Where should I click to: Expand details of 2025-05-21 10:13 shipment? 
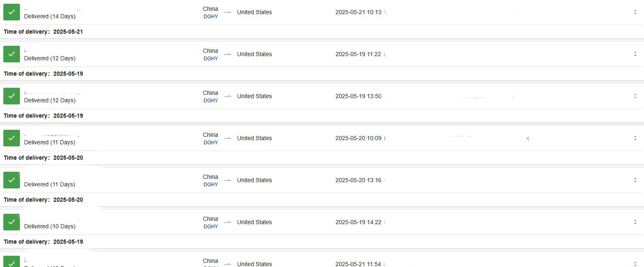click(x=635, y=12)
